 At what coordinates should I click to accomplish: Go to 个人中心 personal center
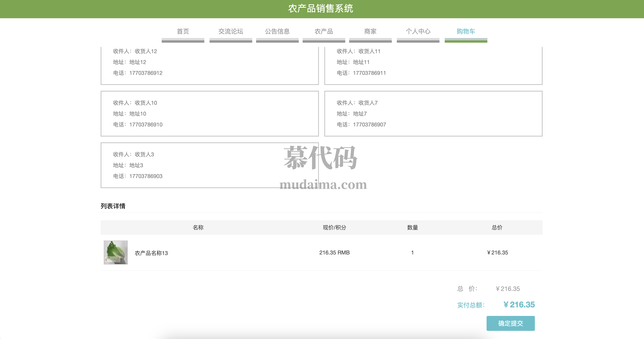tap(418, 32)
